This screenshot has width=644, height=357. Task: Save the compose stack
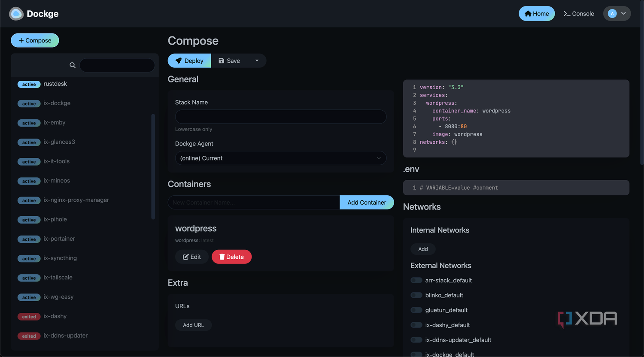pos(229,61)
